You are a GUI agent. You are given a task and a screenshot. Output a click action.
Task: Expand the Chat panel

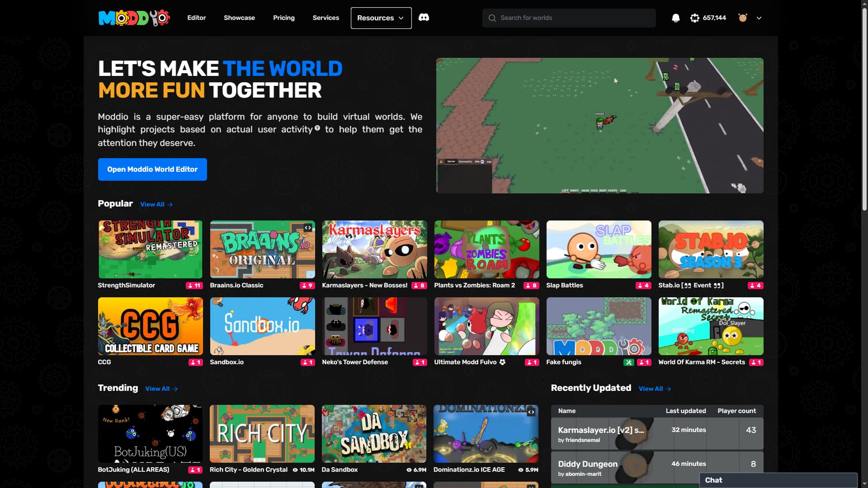point(778,480)
